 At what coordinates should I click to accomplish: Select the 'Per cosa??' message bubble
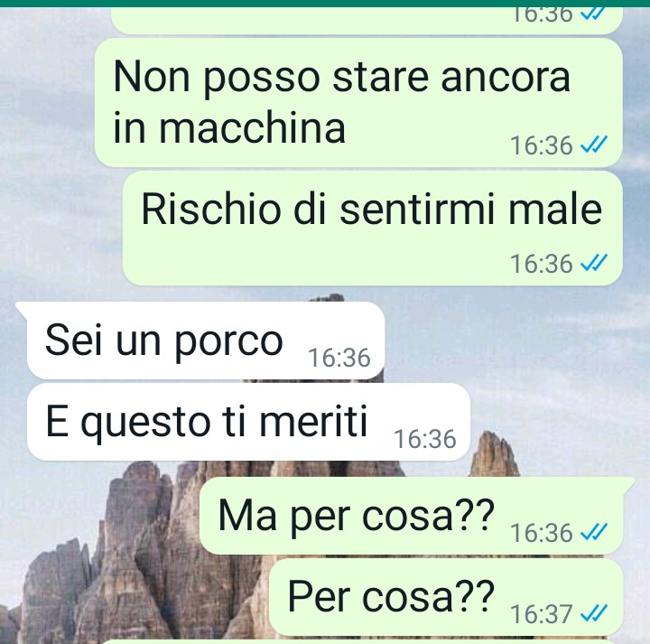[x=446, y=597]
